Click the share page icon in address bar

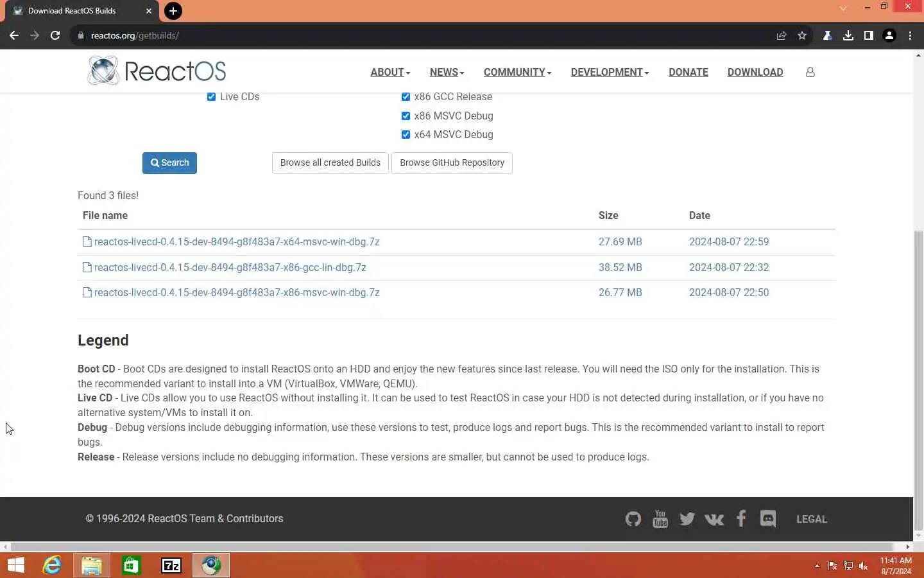pos(782,35)
